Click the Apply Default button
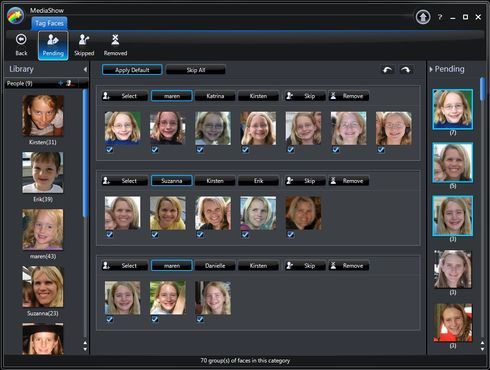The image size is (490, 370). 132,70
